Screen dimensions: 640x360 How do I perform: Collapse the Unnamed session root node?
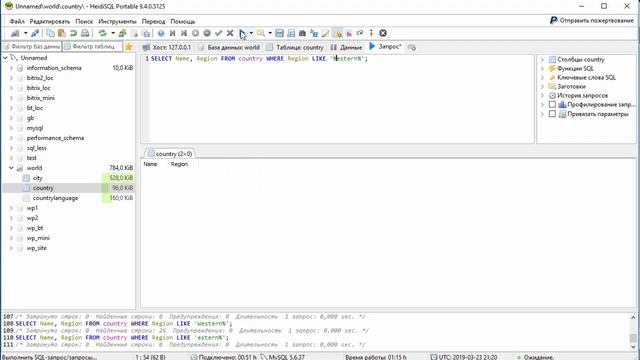[5, 58]
